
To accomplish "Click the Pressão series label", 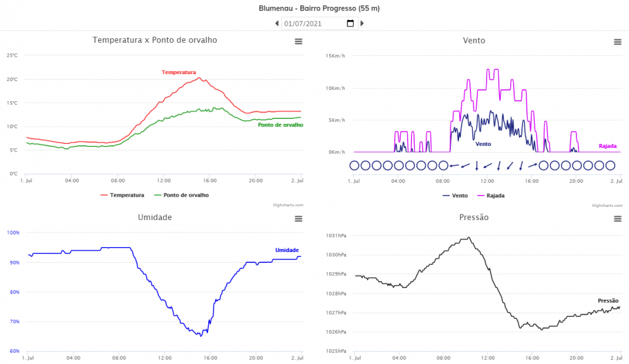I will pyautogui.click(x=608, y=301).
